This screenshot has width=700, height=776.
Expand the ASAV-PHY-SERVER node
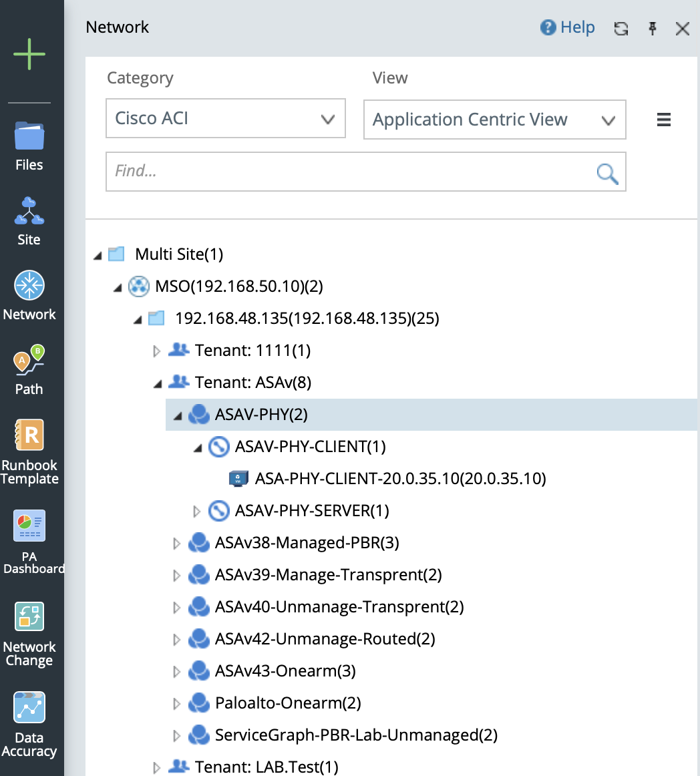coord(197,511)
